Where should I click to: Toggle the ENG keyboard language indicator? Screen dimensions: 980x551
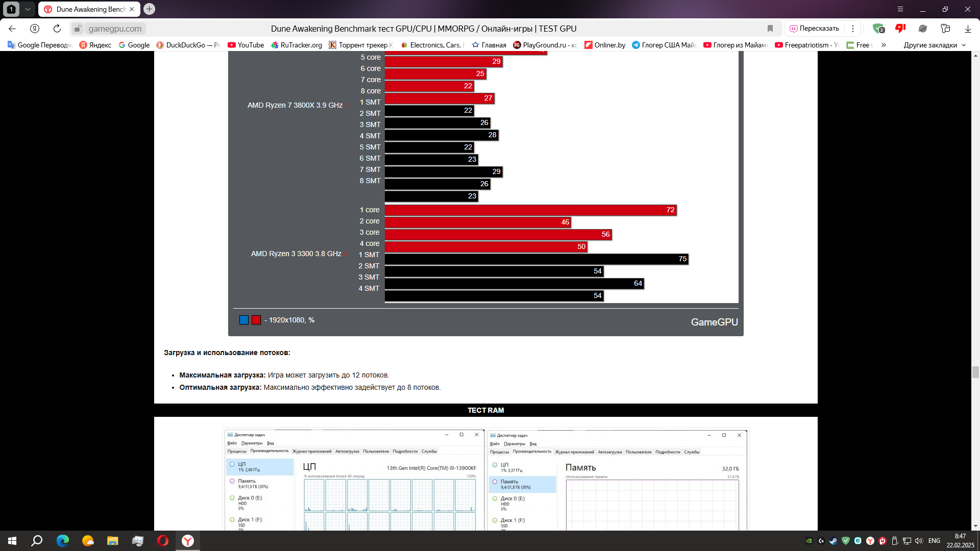[934, 541]
